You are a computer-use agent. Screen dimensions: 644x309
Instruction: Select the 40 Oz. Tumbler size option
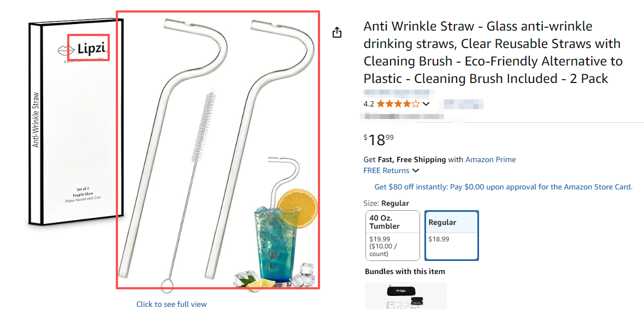[x=392, y=235]
